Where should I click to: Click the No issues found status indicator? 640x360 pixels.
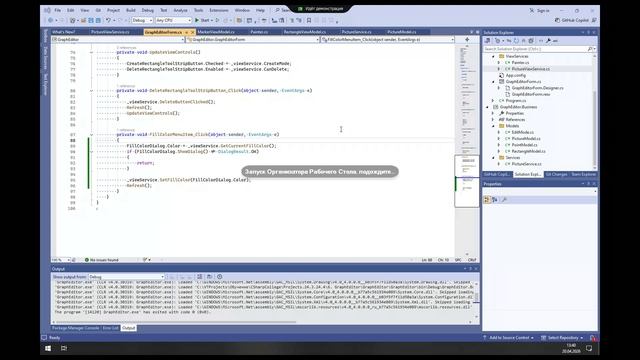[x=102, y=260]
